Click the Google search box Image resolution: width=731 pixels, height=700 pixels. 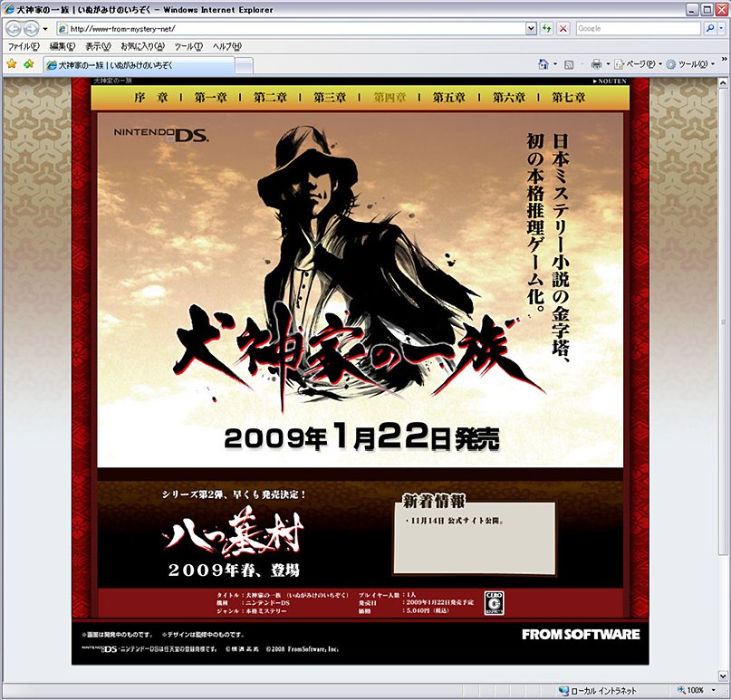[638, 29]
